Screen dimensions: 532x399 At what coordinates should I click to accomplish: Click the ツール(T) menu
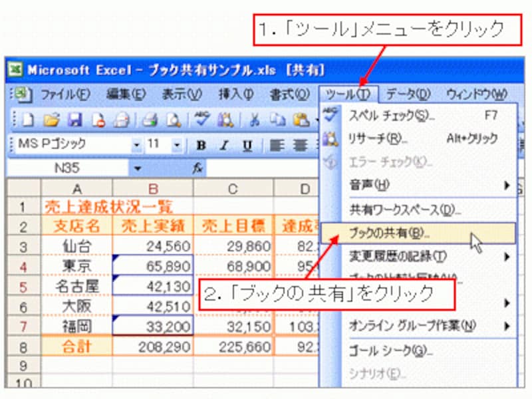point(348,94)
